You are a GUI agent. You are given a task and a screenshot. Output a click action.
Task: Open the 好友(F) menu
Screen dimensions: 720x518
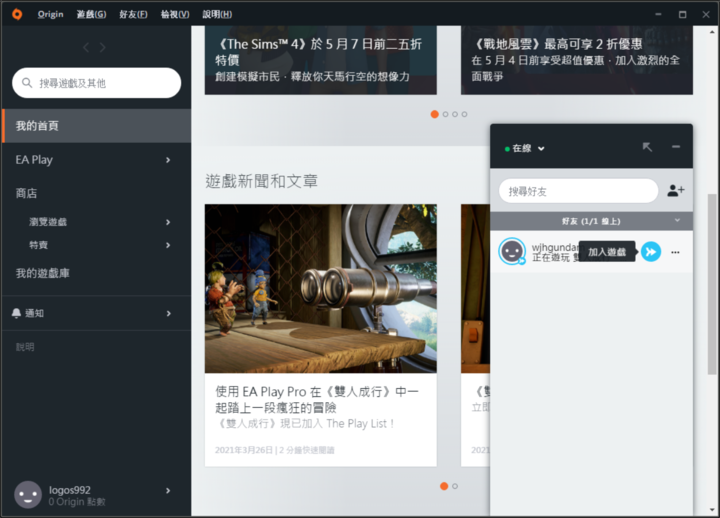pyautogui.click(x=133, y=14)
